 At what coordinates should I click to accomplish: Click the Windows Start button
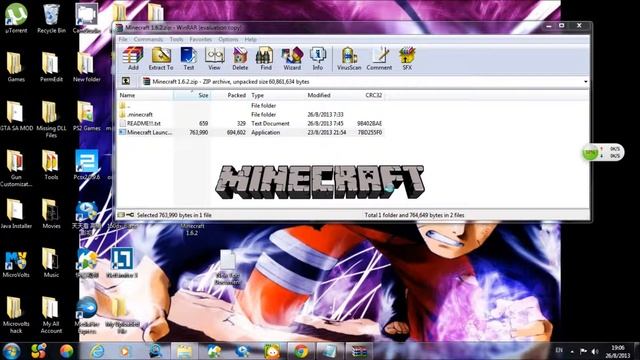click(11, 351)
